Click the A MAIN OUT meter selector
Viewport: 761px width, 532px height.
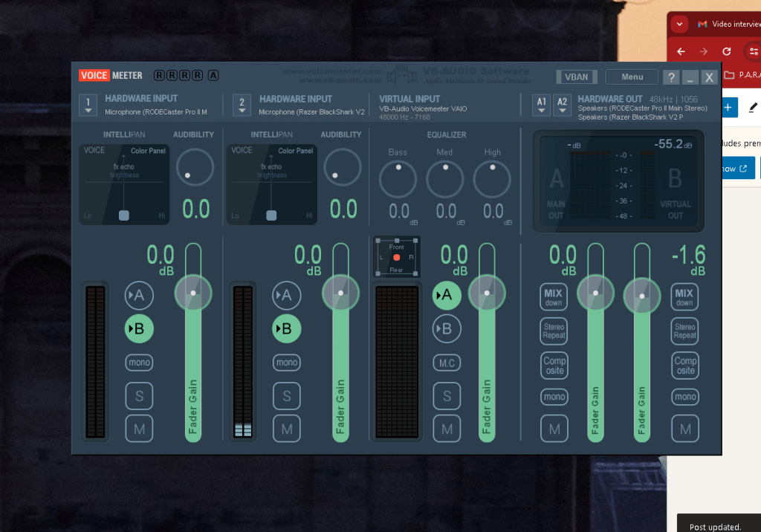point(556,194)
